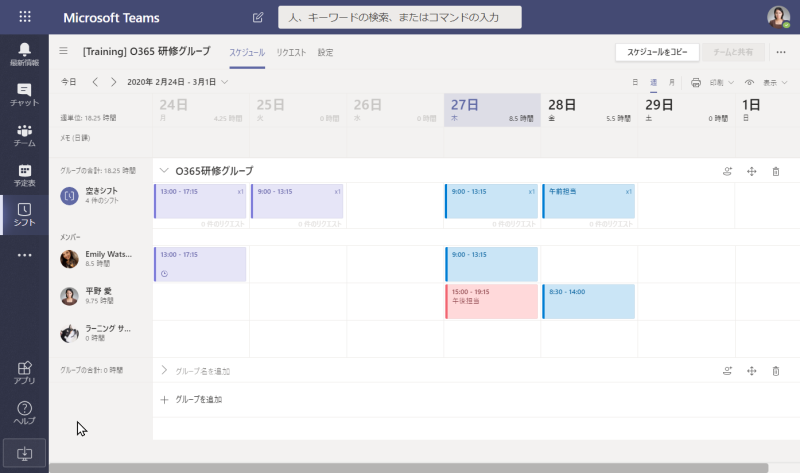Open Chat (チャット) in sidebar
The height and width of the screenshot is (473, 800).
point(24,94)
